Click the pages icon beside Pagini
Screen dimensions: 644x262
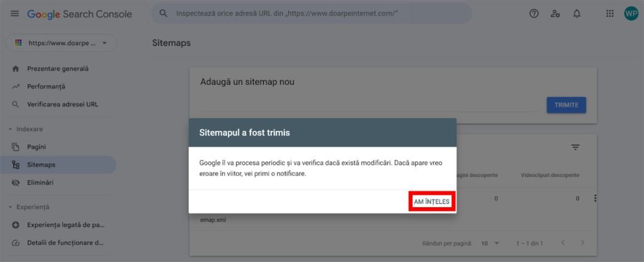click(x=16, y=147)
